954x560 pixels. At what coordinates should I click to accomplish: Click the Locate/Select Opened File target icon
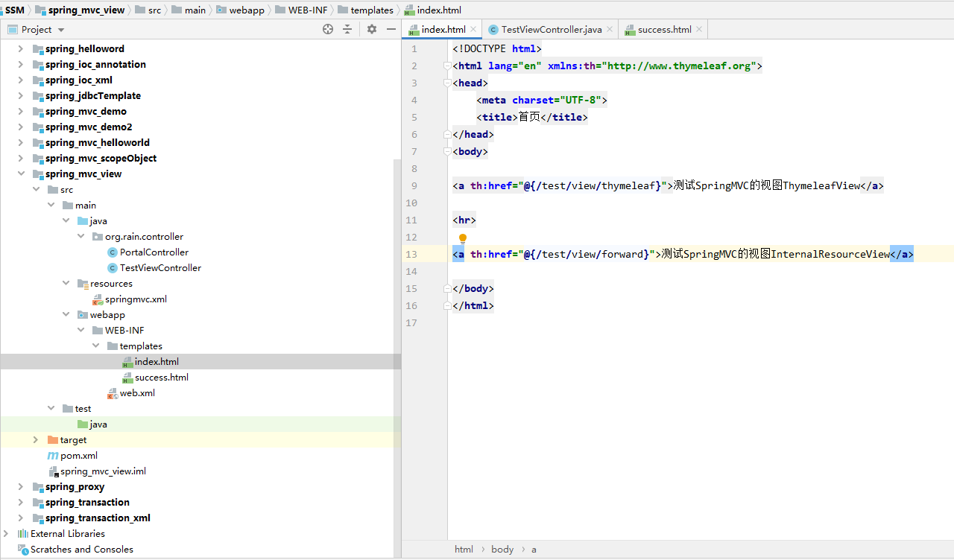click(x=328, y=29)
